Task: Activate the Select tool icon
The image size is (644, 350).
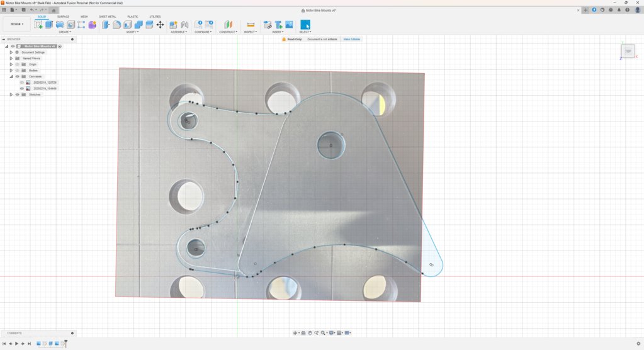Action: [x=305, y=25]
